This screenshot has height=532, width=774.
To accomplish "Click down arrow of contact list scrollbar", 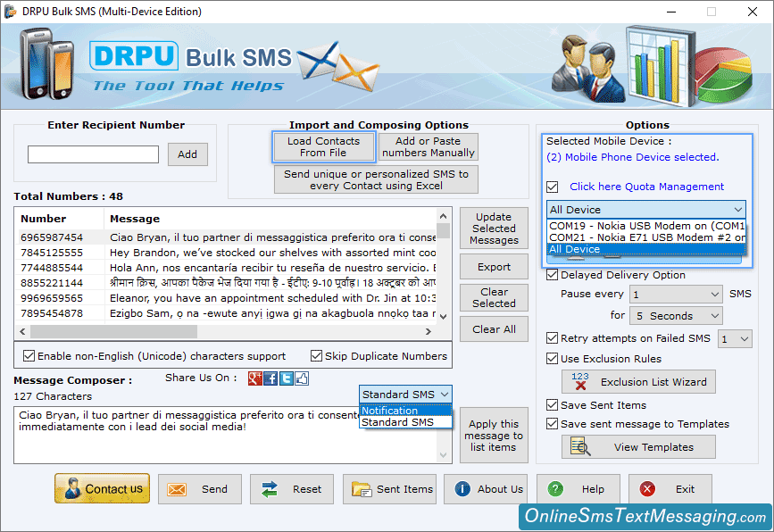I will [444, 317].
